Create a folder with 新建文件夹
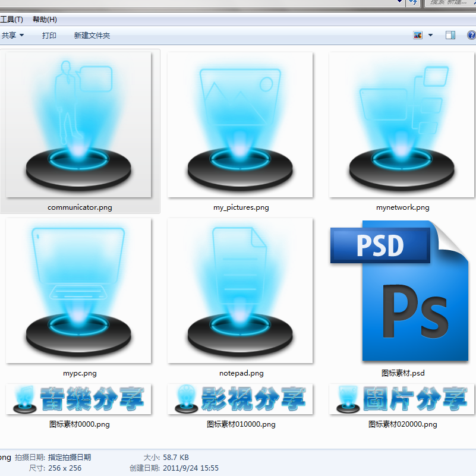 pyautogui.click(x=92, y=36)
